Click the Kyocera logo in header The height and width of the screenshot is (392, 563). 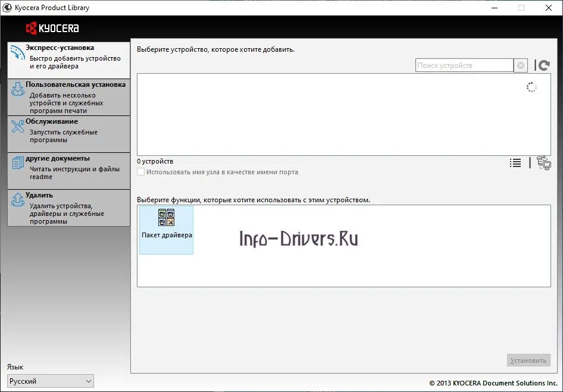[52, 29]
